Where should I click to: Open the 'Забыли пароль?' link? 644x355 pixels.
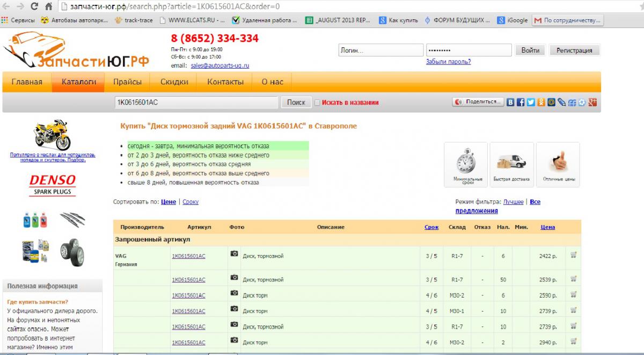448,62
